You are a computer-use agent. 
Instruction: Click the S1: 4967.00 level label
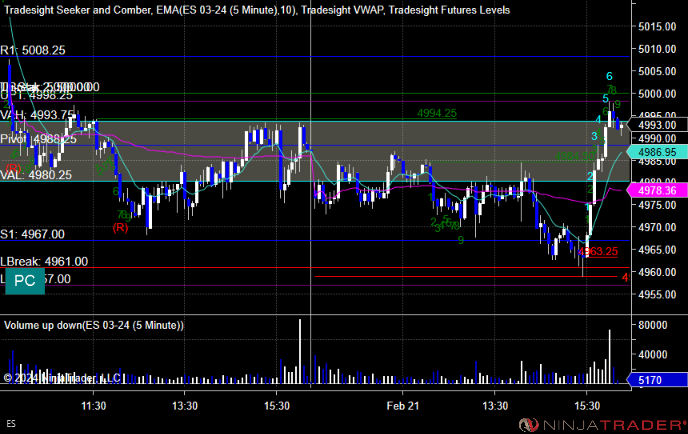point(32,234)
